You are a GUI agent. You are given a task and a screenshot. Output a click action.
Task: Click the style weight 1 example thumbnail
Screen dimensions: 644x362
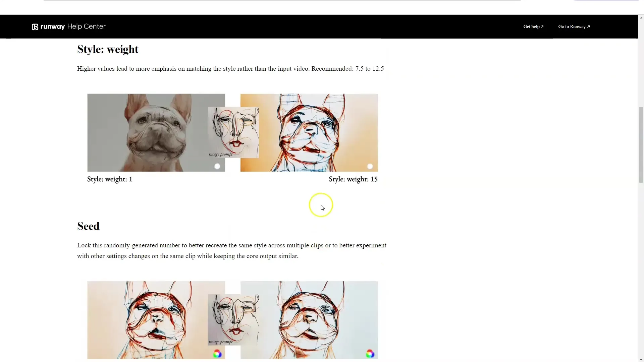click(x=156, y=133)
